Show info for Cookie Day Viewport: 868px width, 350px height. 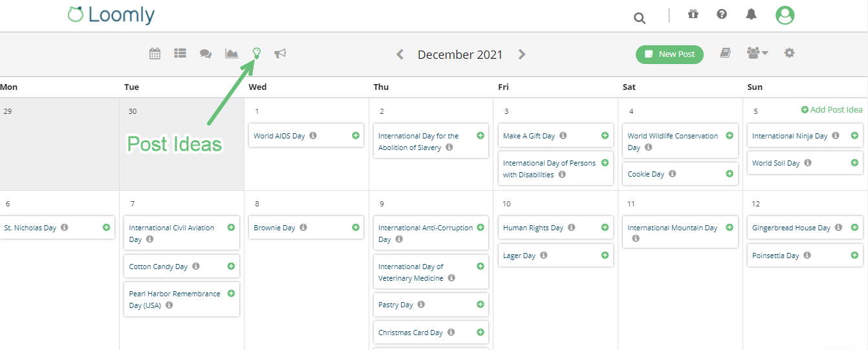click(672, 174)
